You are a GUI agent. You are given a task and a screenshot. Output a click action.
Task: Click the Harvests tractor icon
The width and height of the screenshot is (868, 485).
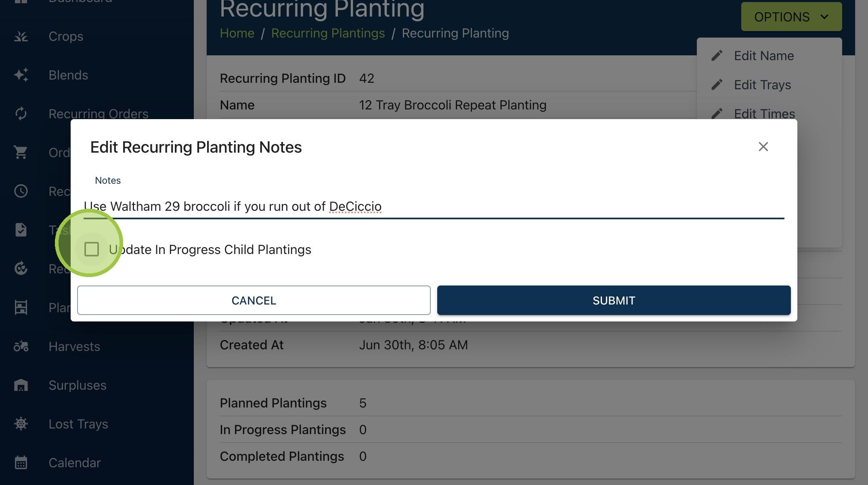21,346
